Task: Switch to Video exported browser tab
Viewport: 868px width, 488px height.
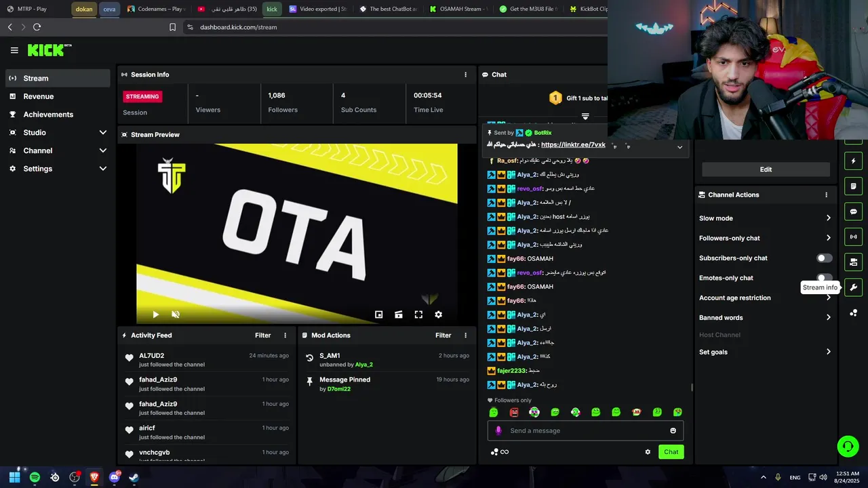Action: [317, 9]
